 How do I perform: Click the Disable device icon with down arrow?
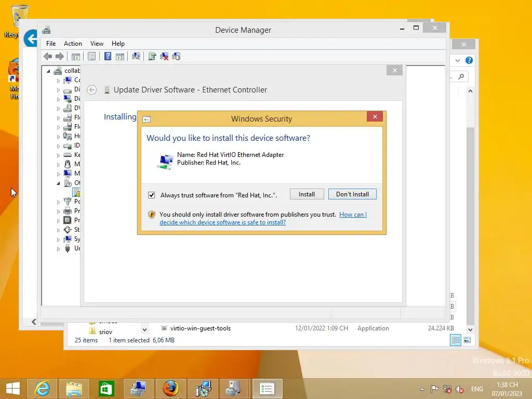point(177,56)
